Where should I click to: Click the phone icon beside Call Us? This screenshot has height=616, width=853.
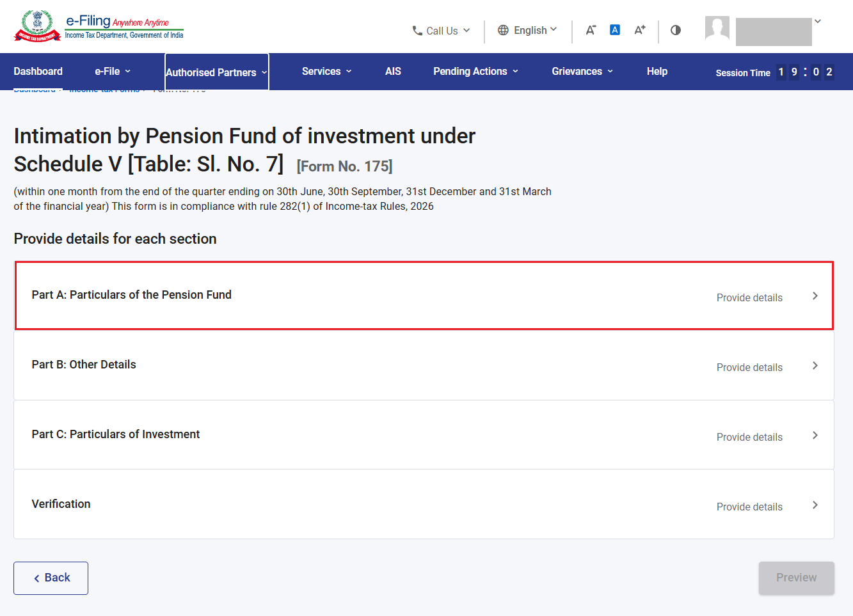tap(417, 31)
